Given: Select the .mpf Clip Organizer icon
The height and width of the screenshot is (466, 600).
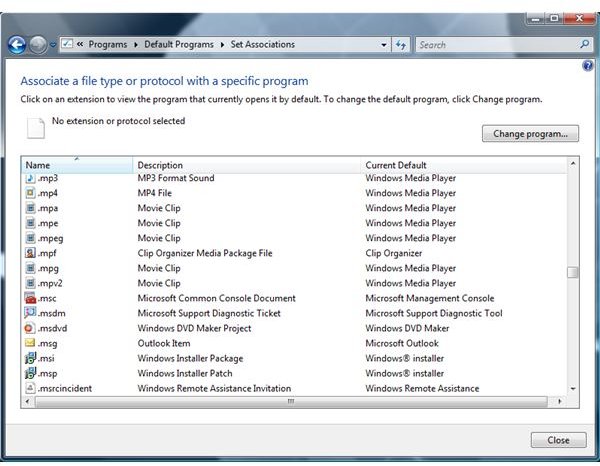Looking at the screenshot, I should (x=30, y=253).
